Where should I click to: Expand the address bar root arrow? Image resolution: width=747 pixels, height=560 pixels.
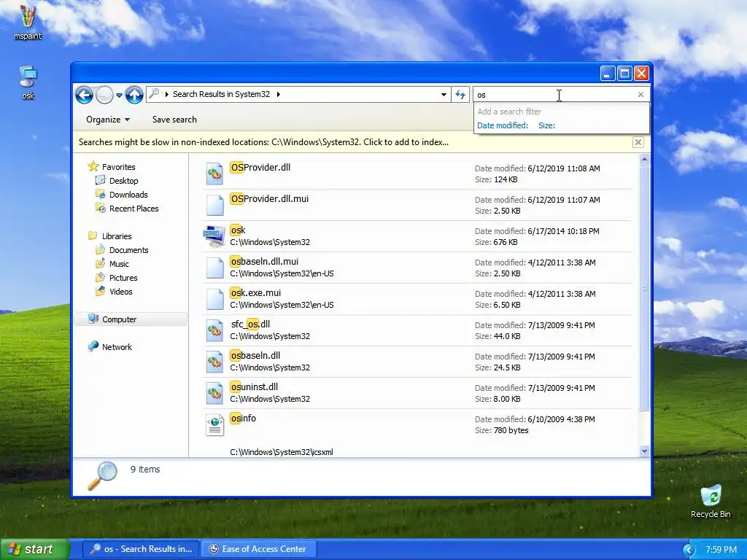pos(167,94)
